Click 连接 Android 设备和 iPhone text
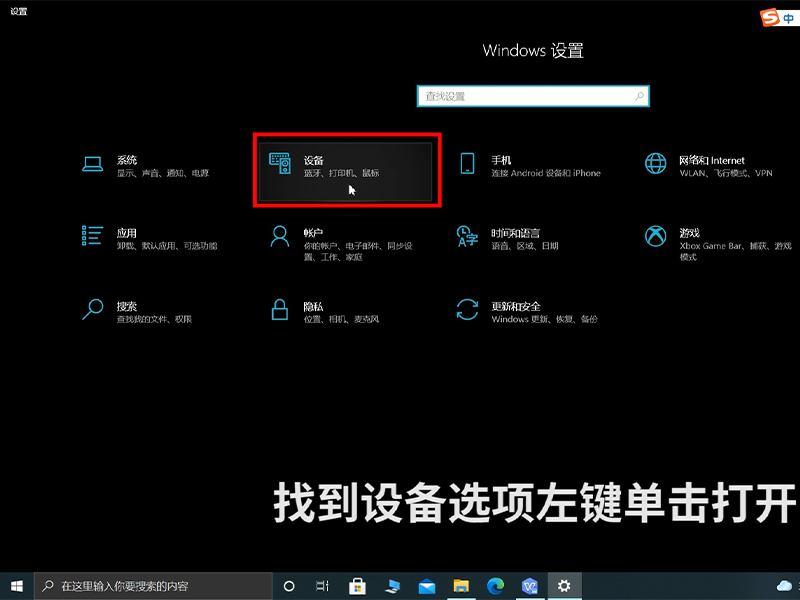Image resolution: width=800 pixels, height=600 pixels. pyautogui.click(x=546, y=173)
